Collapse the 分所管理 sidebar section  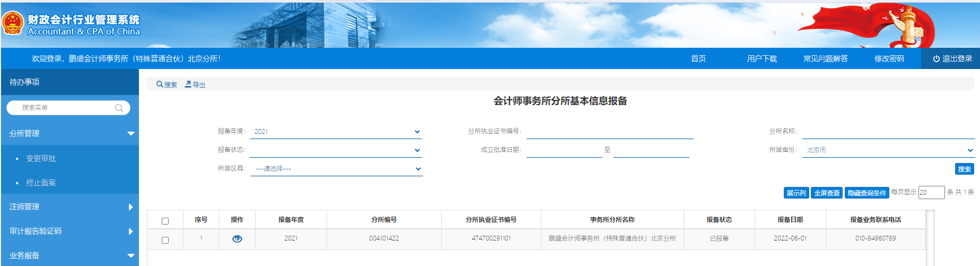[x=130, y=134]
